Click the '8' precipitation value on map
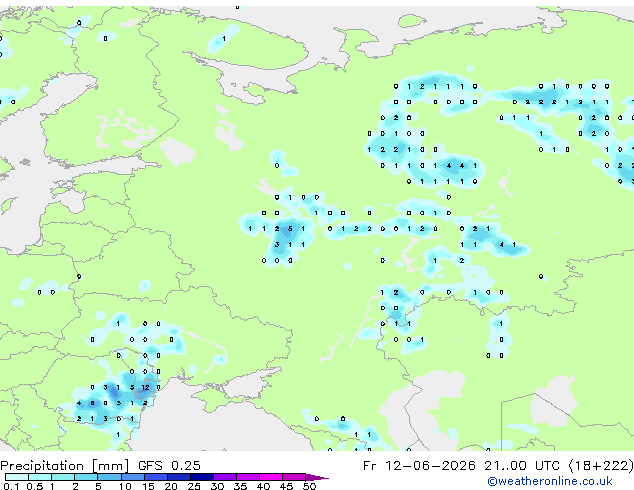Viewport: 634px width, 490px height. (92, 403)
